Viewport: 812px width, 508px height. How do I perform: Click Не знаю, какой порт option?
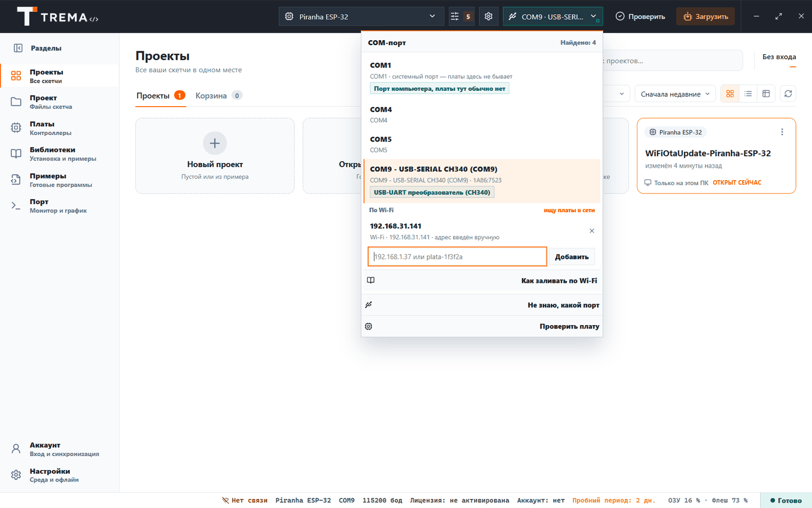click(x=482, y=305)
